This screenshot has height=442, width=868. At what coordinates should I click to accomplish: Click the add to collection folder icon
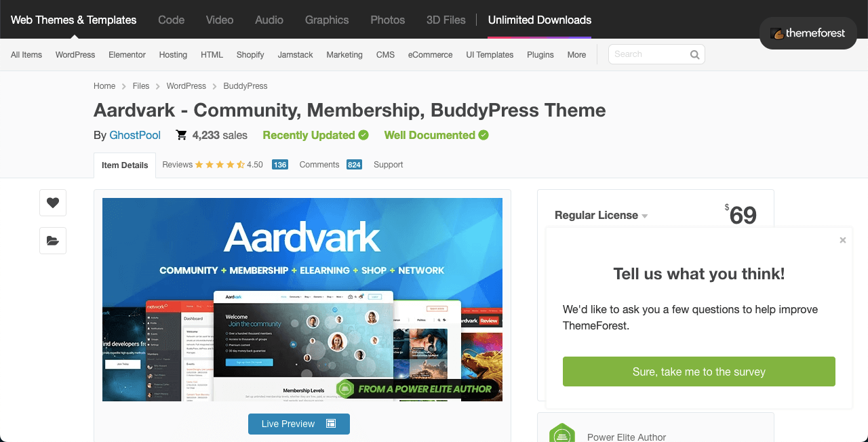[53, 241]
